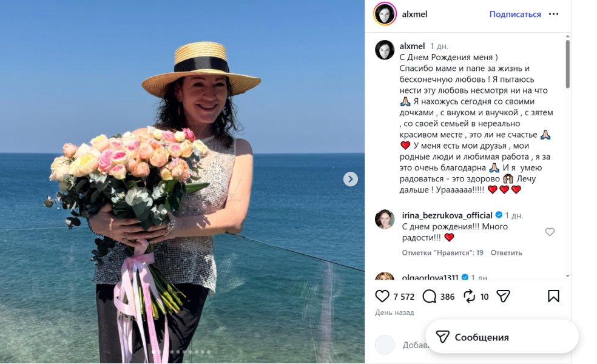Like the post with heart icon

point(382,296)
